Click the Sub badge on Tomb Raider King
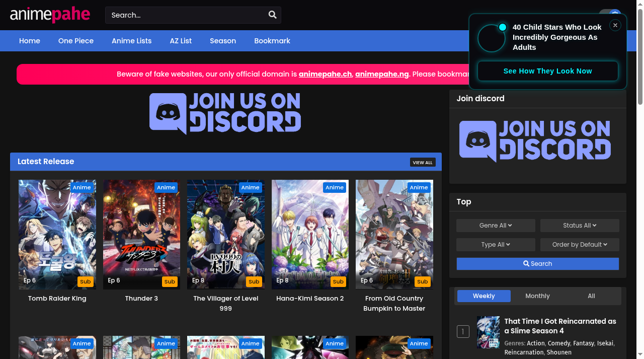Image resolution: width=644 pixels, height=359 pixels. point(86,281)
